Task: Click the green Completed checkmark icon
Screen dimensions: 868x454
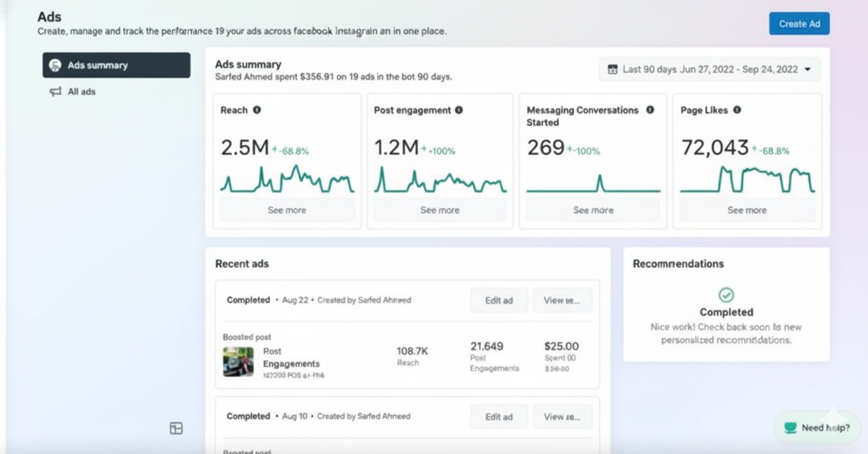Action: pos(726,295)
